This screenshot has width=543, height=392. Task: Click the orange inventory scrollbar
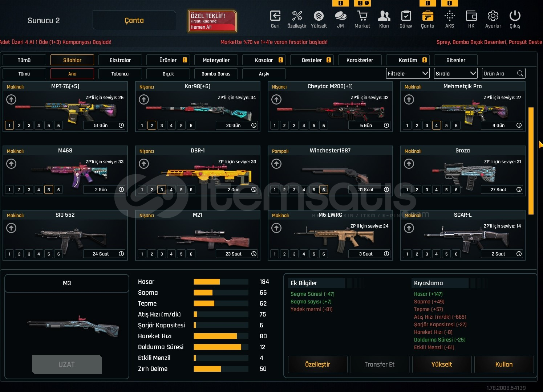click(531, 161)
